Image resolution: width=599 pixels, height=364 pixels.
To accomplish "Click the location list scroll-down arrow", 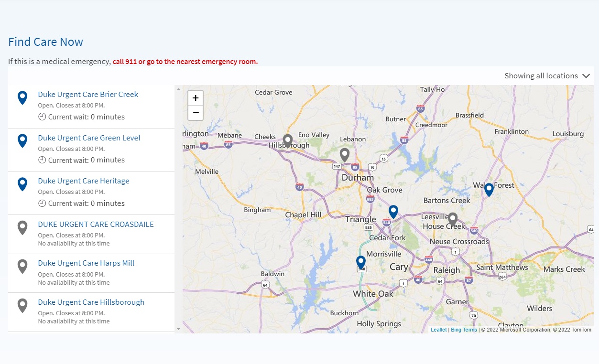I will [x=179, y=329].
